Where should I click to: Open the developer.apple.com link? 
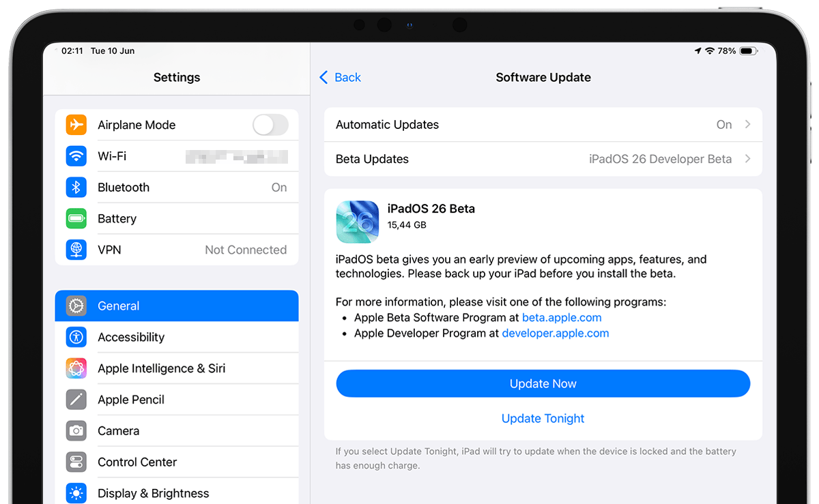tap(556, 333)
